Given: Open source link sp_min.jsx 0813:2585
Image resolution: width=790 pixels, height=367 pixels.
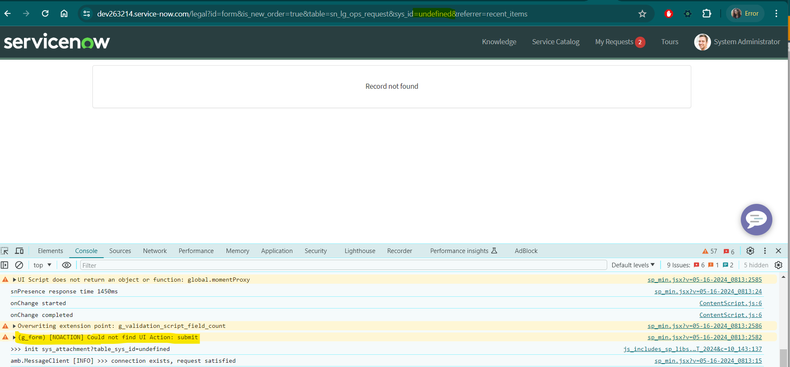Looking at the screenshot, I should [704, 279].
